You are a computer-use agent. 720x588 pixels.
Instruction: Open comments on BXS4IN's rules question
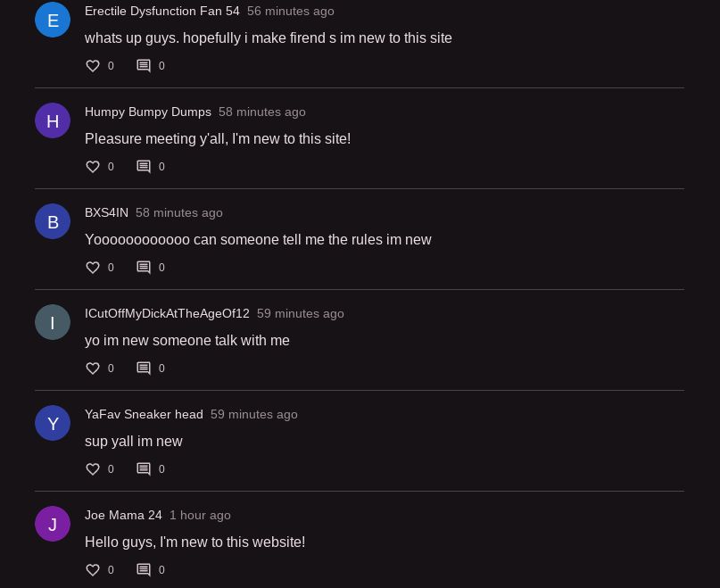click(x=144, y=268)
